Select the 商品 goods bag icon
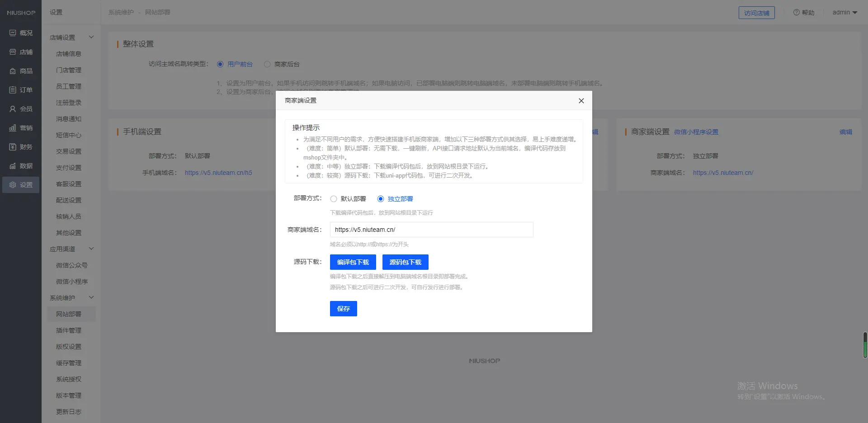This screenshot has height=423, width=868. [13, 71]
